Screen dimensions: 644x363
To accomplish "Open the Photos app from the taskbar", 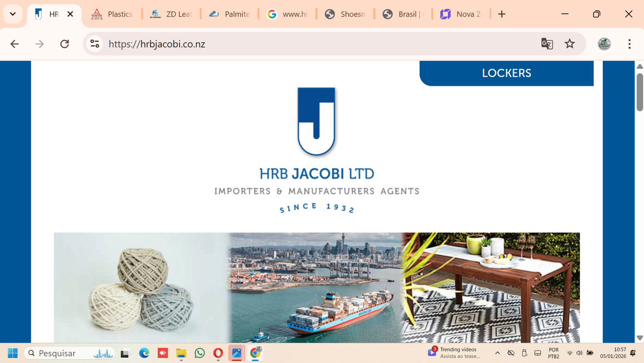I will point(237,353).
